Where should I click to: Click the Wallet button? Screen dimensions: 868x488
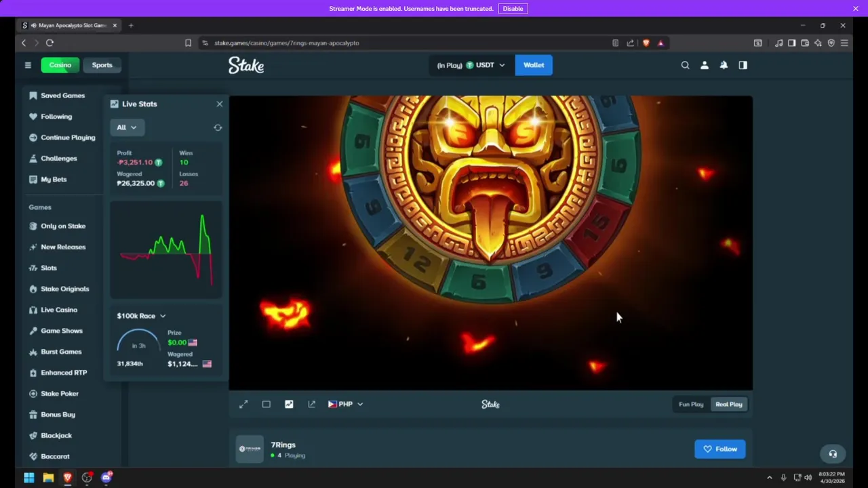pyautogui.click(x=534, y=65)
